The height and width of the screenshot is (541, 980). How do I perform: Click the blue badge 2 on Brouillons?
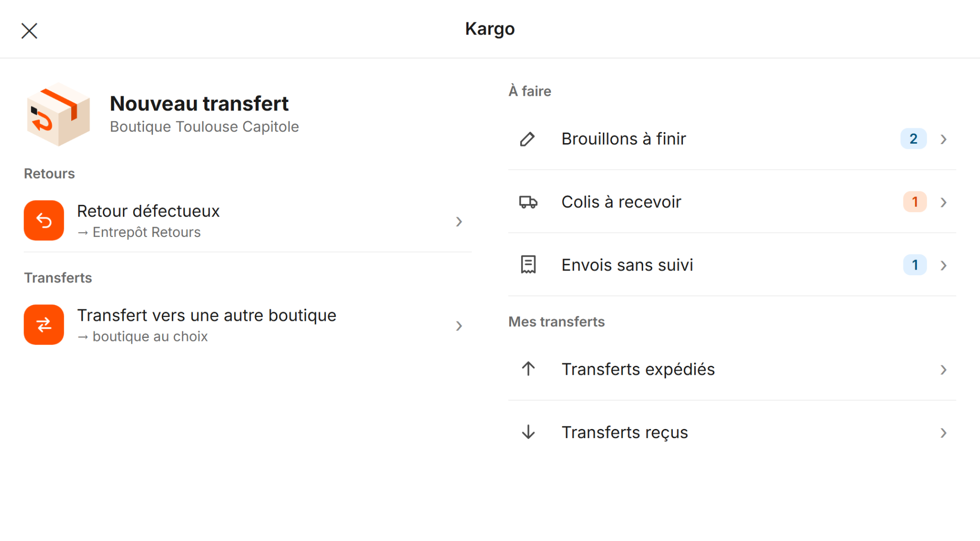pos(913,139)
